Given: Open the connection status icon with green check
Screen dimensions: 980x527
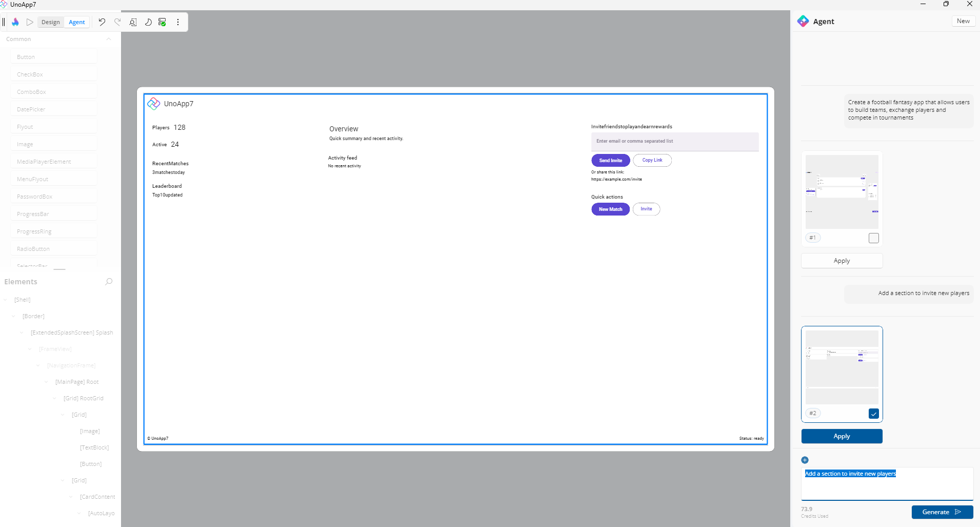Looking at the screenshot, I should [x=162, y=22].
